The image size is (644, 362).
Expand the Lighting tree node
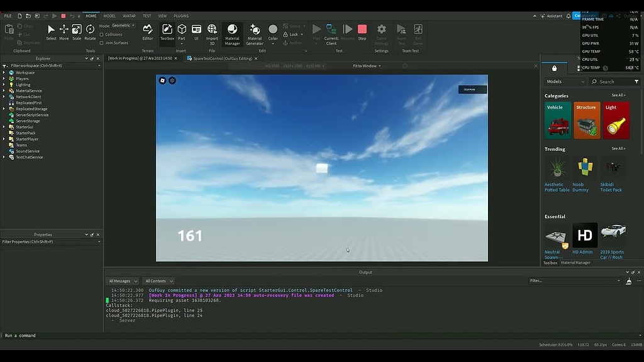pyautogui.click(x=4, y=85)
